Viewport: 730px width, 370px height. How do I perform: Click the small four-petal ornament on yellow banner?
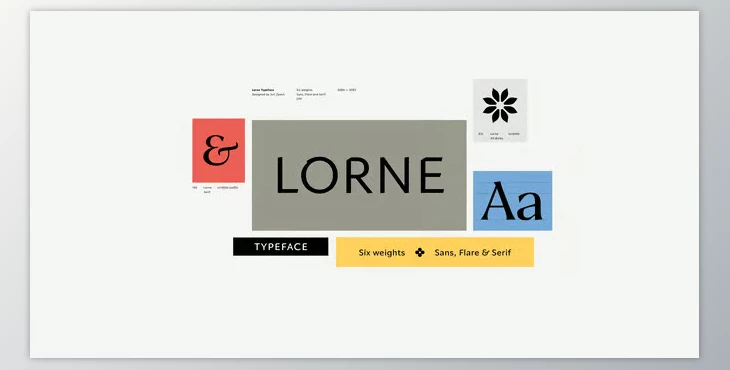coord(419,252)
